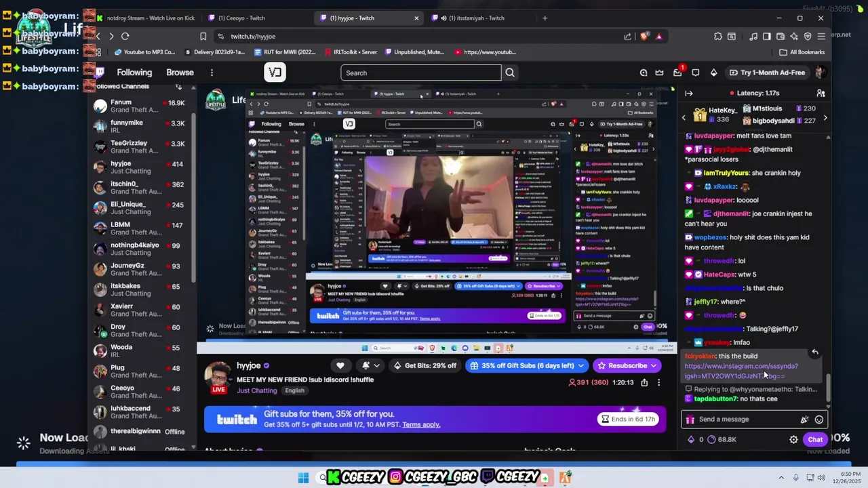Open the IRLToolkit Server bookmark
This screenshot has height=488, width=868.
[350, 52]
